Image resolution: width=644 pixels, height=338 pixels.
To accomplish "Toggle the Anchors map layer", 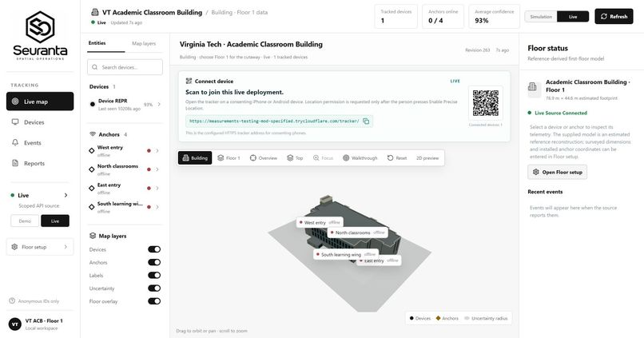I will [154, 262].
